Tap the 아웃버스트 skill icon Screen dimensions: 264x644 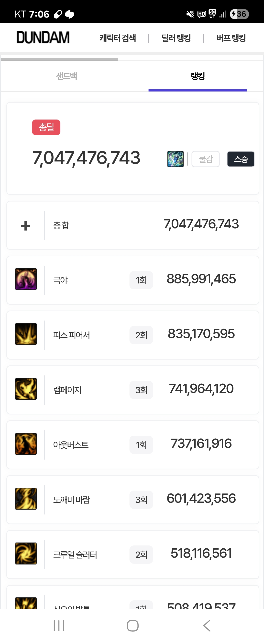pyautogui.click(x=26, y=444)
